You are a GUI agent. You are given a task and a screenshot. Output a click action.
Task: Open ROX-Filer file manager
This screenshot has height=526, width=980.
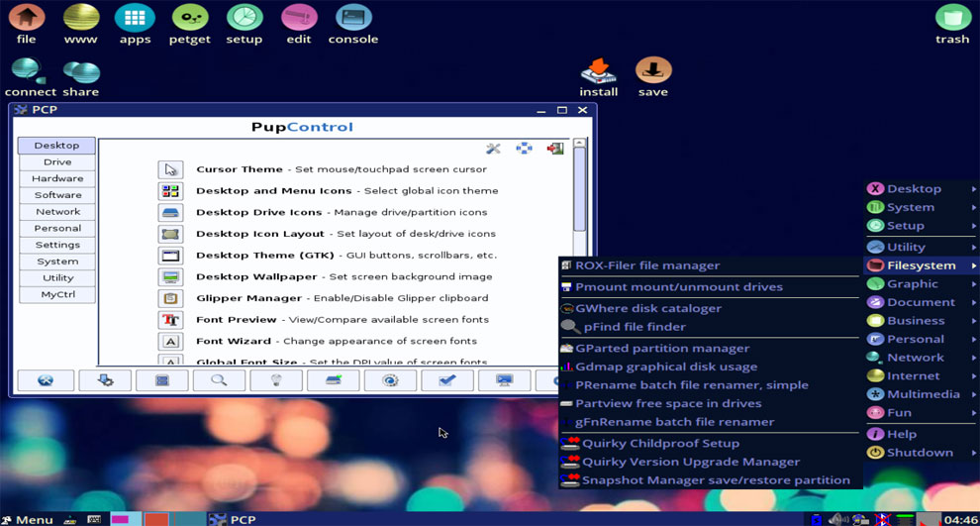tap(710, 265)
